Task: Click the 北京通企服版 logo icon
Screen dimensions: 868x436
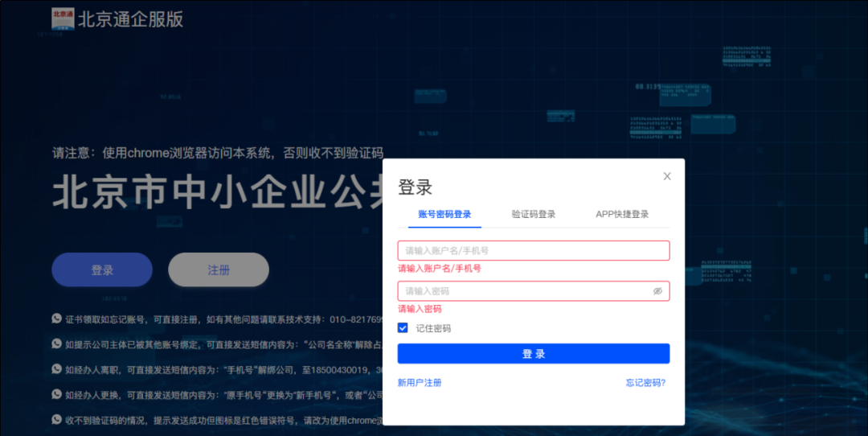Action: point(63,19)
